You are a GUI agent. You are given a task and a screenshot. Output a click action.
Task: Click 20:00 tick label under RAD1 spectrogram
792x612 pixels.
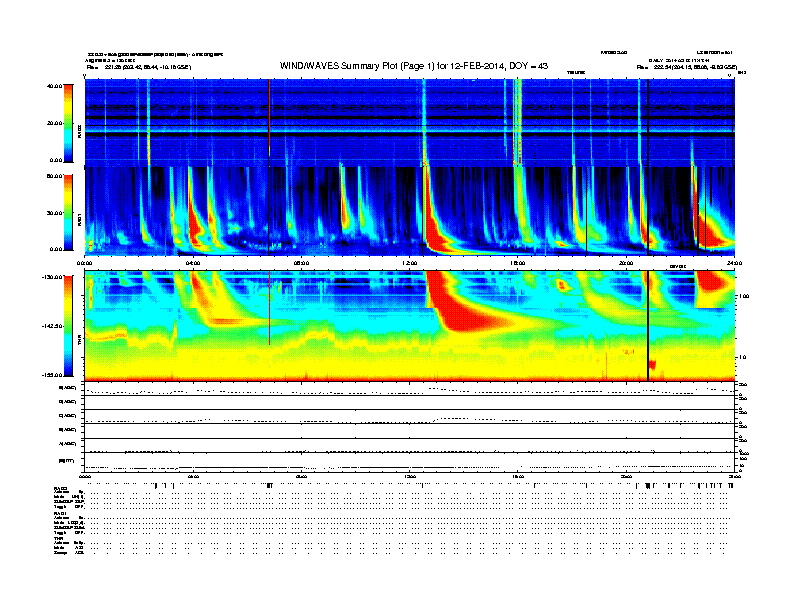tap(626, 263)
